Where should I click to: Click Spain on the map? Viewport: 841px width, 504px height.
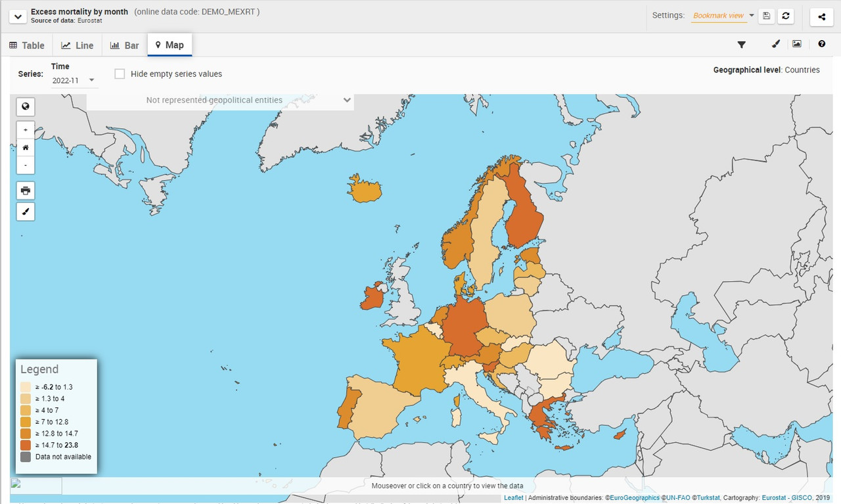click(381, 407)
